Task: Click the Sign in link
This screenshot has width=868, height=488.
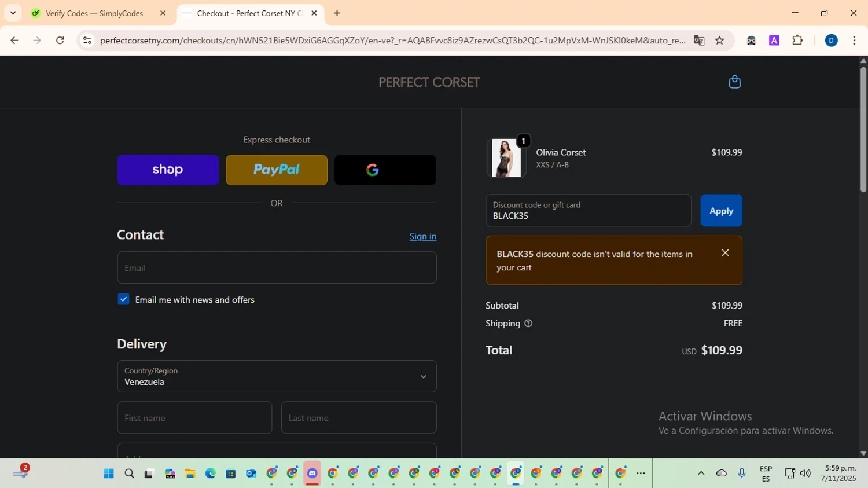Action: [423, 236]
